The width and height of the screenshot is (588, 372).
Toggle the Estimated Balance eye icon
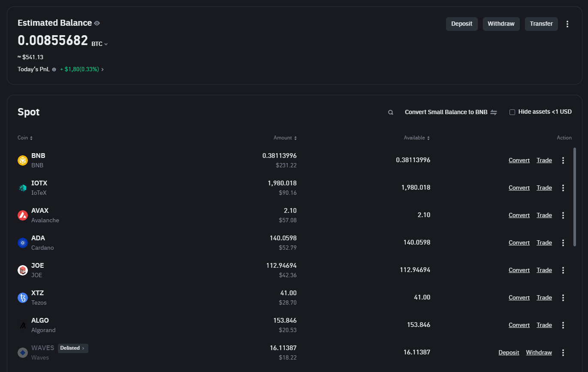coord(97,23)
